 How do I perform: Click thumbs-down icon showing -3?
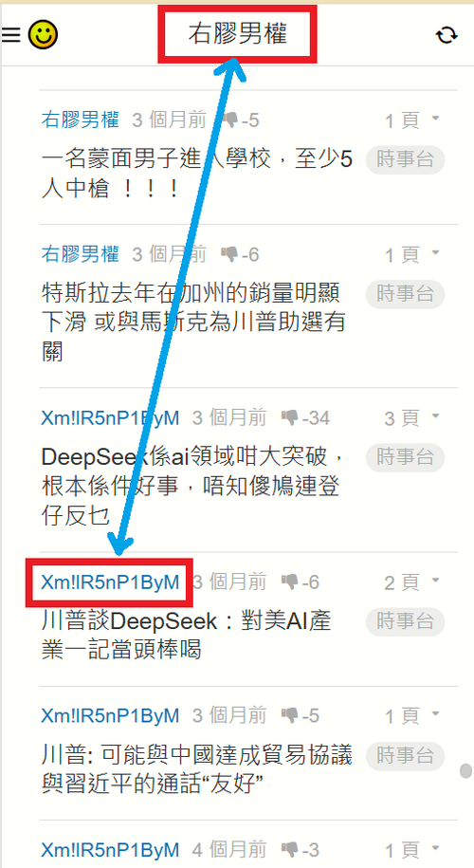pos(290,849)
